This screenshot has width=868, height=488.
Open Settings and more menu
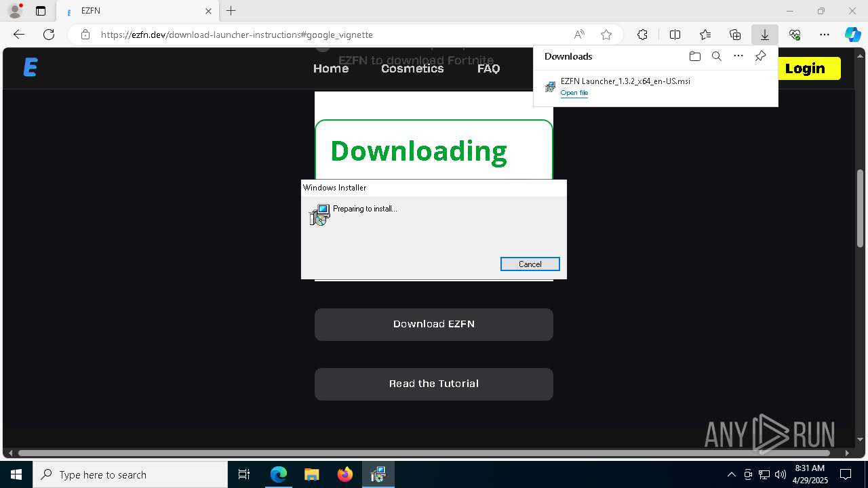pyautogui.click(x=825, y=35)
